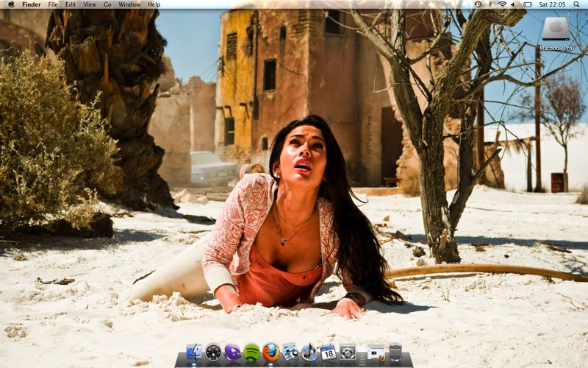Click the Time Machine status icon
This screenshot has height=368, width=588.
click(478, 4)
